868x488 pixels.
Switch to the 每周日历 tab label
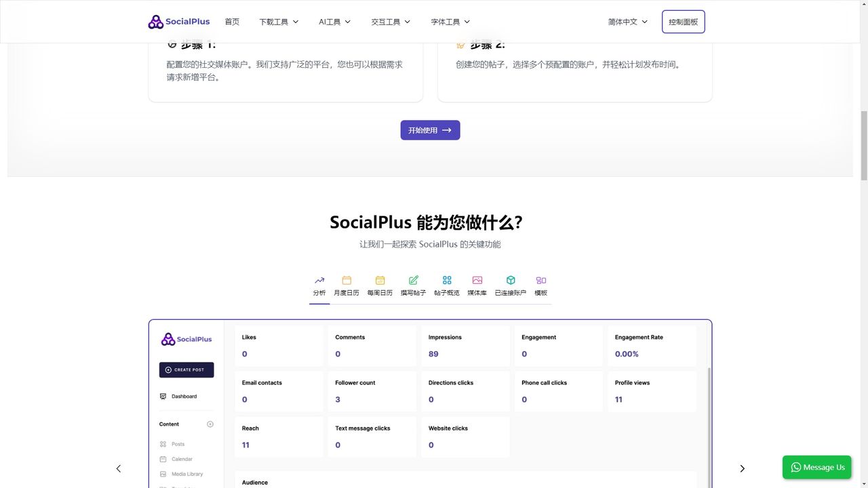(x=380, y=293)
